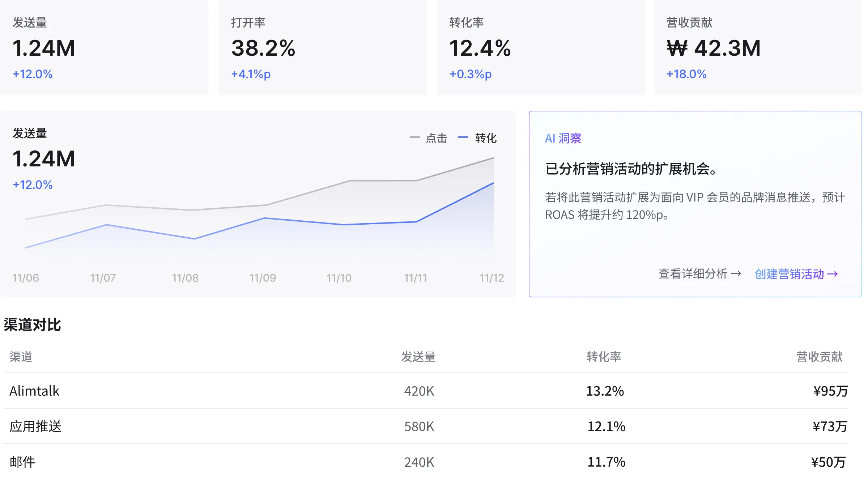Click the 11/12 date on chart axis

click(x=492, y=278)
